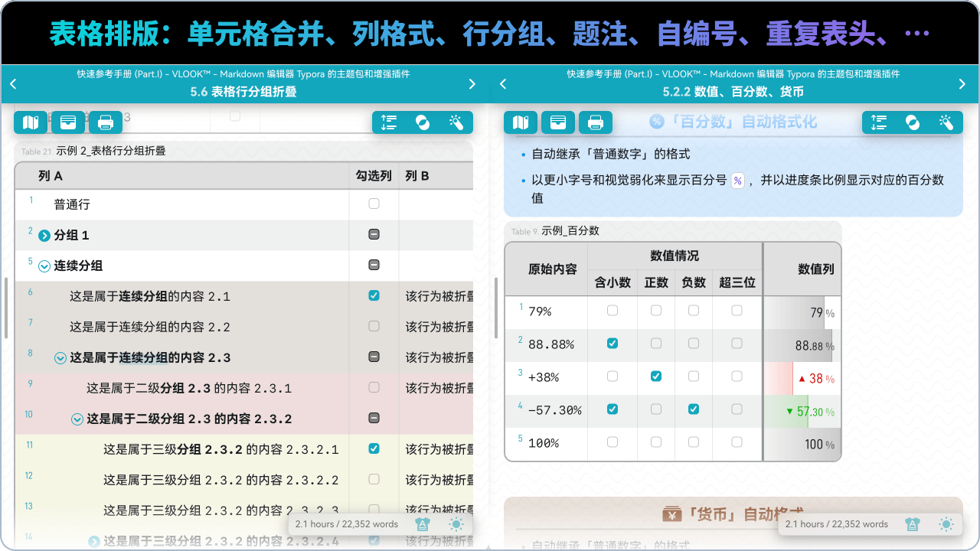The width and height of the screenshot is (980, 551).
Task: Open the outline map icon in left panel
Action: click(31, 122)
